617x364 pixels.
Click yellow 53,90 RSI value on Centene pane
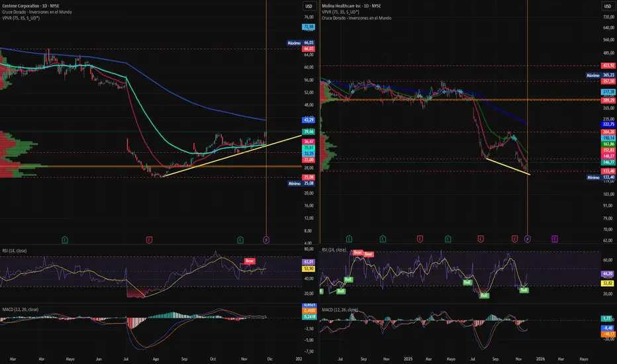308,269
